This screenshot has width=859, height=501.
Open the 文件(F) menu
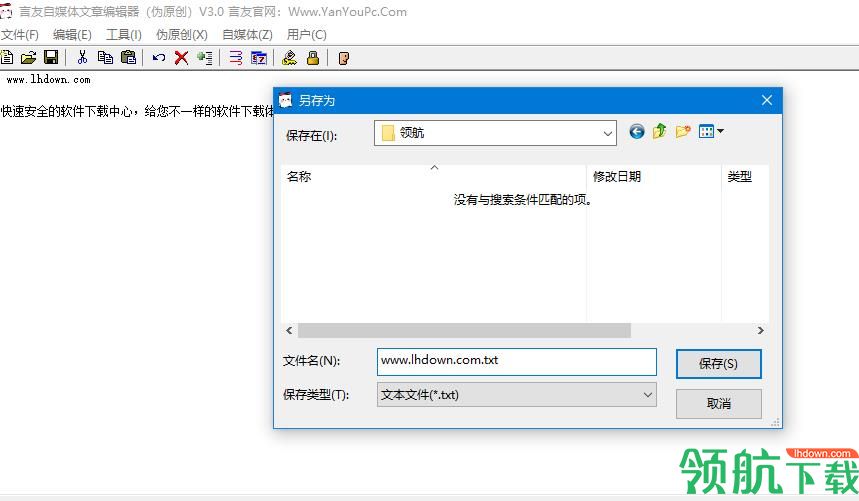tap(20, 34)
